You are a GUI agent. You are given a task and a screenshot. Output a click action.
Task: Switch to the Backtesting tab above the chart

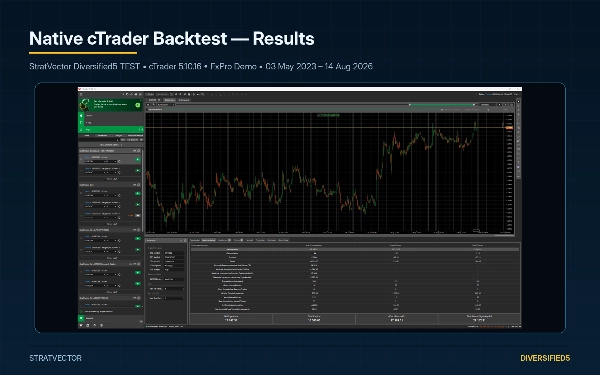click(170, 100)
